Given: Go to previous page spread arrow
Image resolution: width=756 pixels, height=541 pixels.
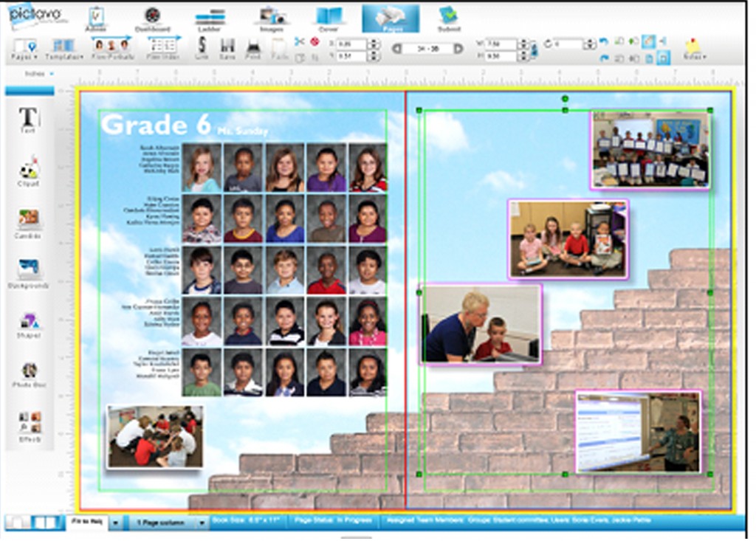Looking at the screenshot, I should coord(396,49).
